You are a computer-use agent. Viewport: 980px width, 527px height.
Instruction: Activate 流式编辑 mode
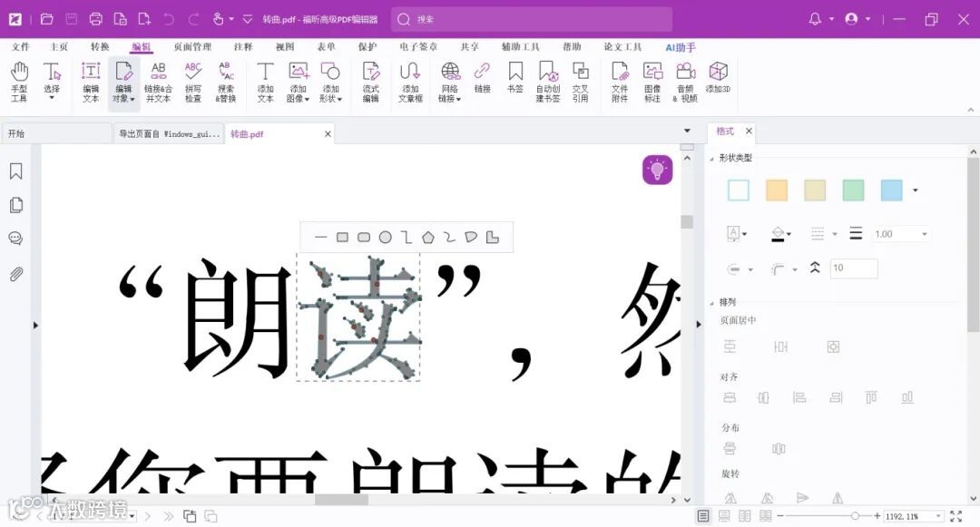pyautogui.click(x=369, y=78)
